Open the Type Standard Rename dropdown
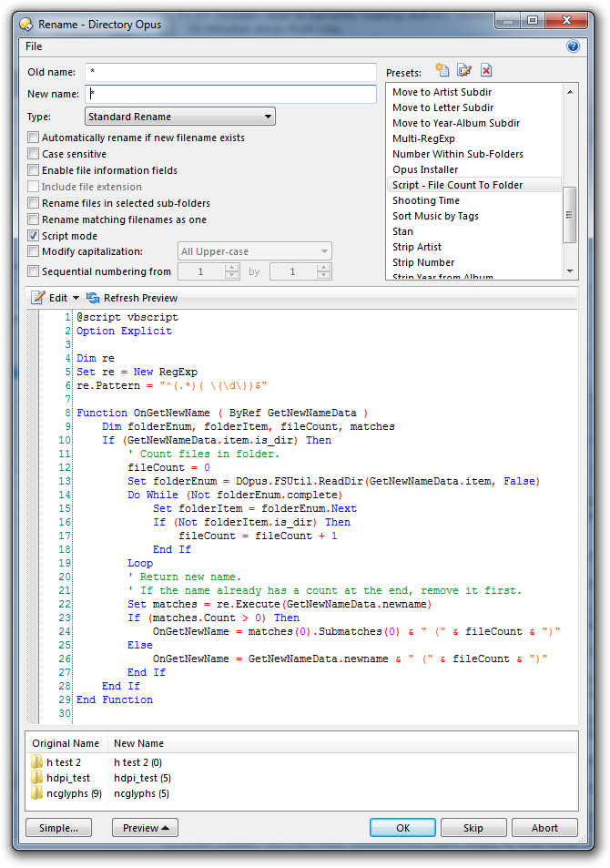Viewport: 610px width, 868px height. click(x=180, y=117)
